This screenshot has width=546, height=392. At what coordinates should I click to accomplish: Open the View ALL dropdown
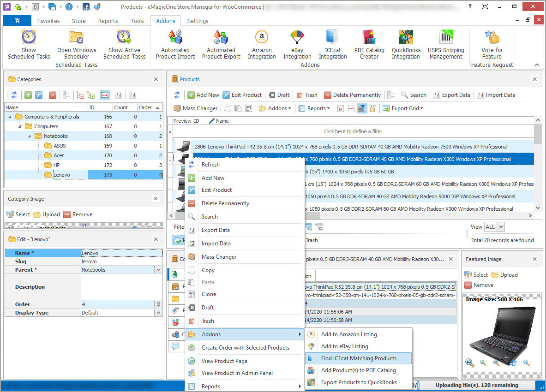(x=501, y=227)
